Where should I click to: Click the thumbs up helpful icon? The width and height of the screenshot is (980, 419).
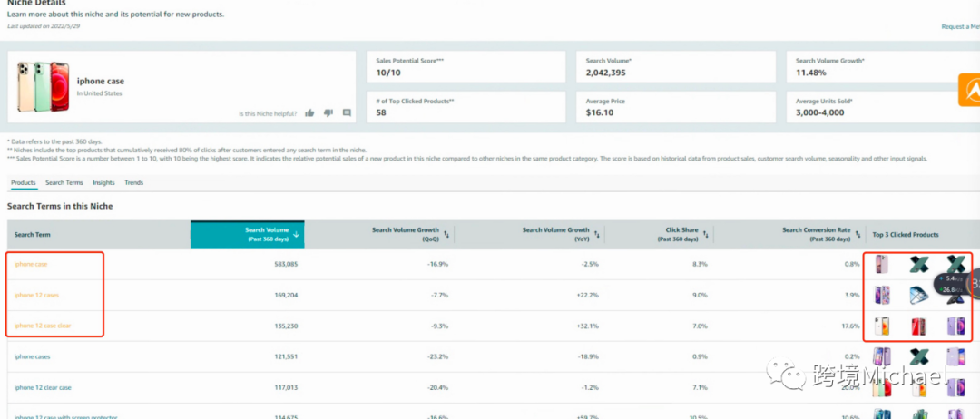309,113
